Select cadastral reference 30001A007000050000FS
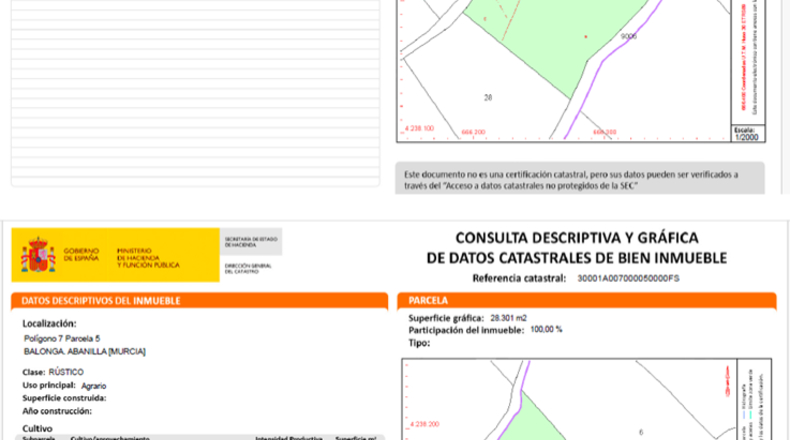 (x=628, y=278)
